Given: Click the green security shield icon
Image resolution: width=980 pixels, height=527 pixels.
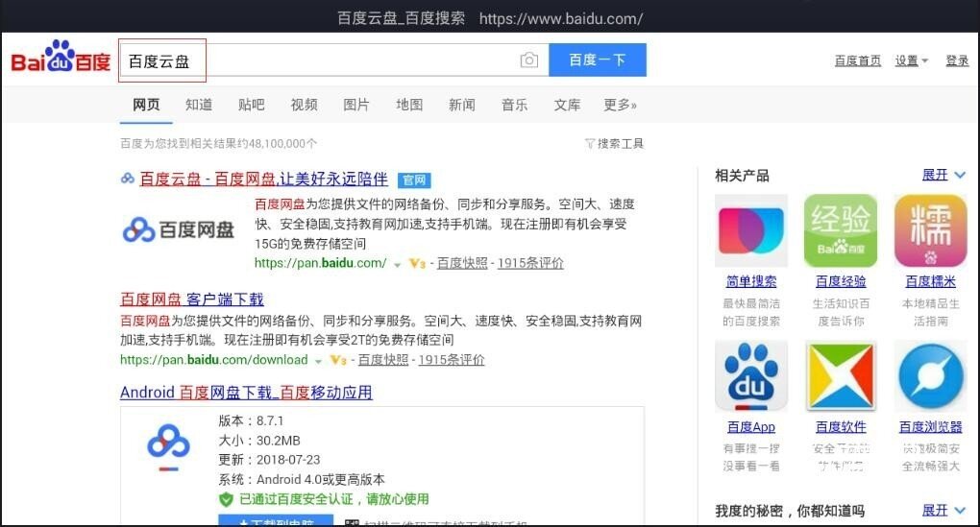Looking at the screenshot, I should (x=226, y=499).
